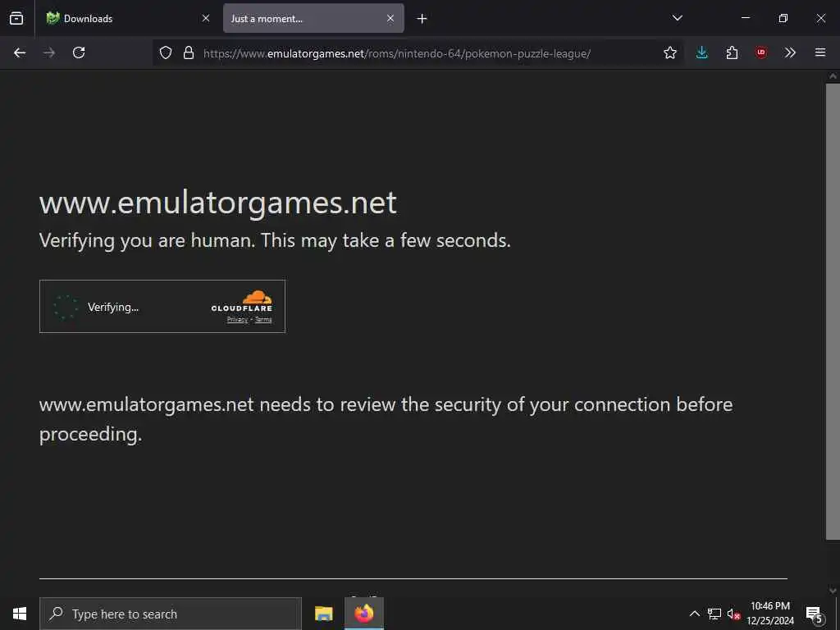
Task: Open uBlock Origin extension icon
Action: click(x=761, y=52)
